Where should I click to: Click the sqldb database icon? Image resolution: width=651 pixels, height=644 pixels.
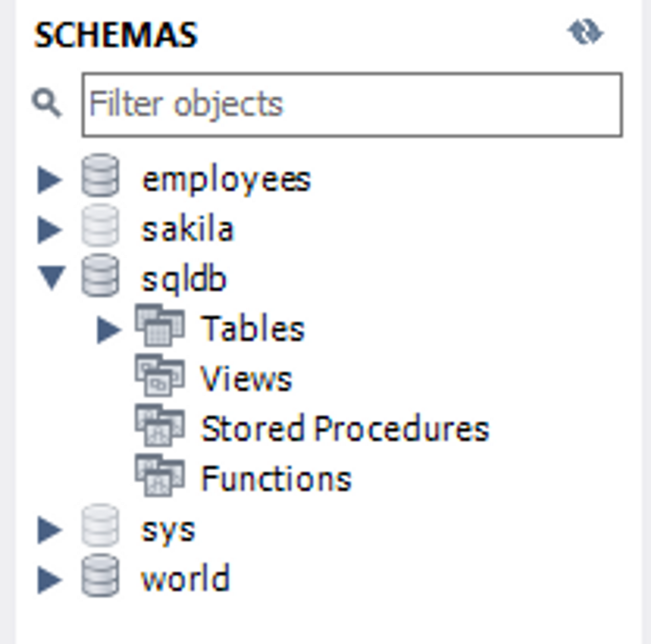(x=100, y=275)
